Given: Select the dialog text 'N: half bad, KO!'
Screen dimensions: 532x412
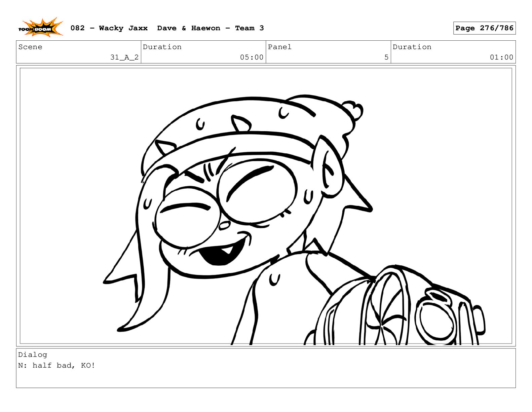Looking at the screenshot, I should pos(56,366).
